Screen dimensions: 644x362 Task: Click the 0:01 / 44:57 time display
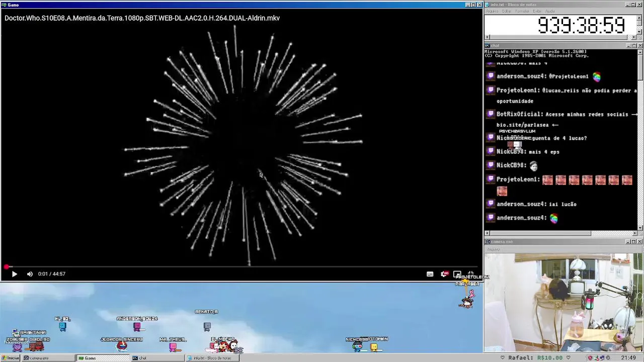click(52, 274)
